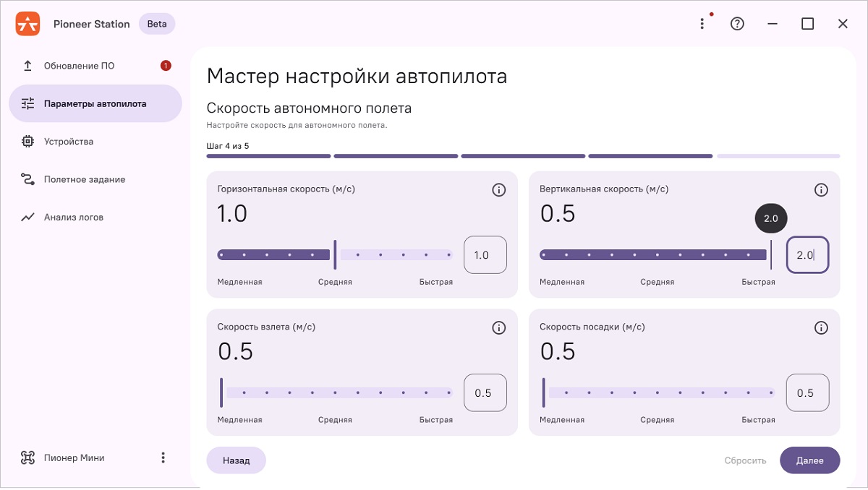Open Полетное задание page
This screenshot has width=868, height=490.
[x=84, y=179]
